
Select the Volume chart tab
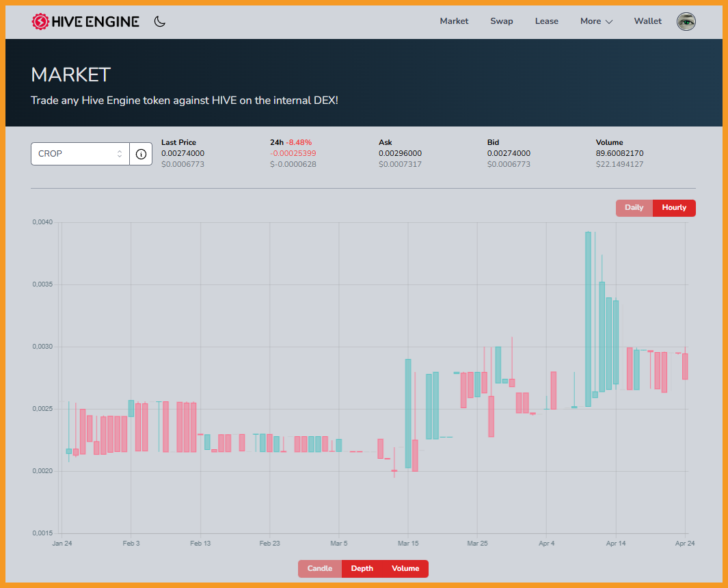405,568
